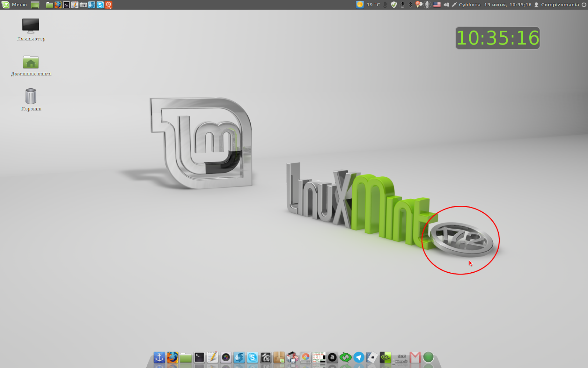588x368 pixels.
Task: Click the camera lens icon in dock
Action: click(x=226, y=357)
